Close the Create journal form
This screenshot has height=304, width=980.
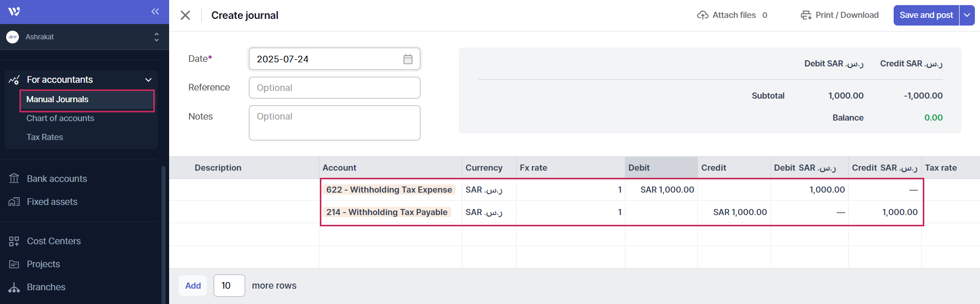(185, 15)
